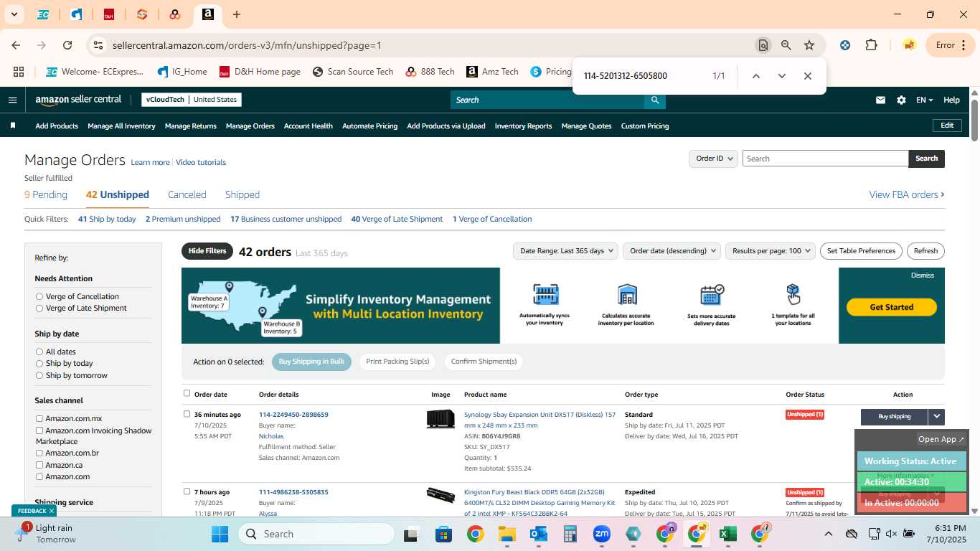Select Ship by today radio option
This screenshot has height=551, width=980.
click(x=39, y=363)
